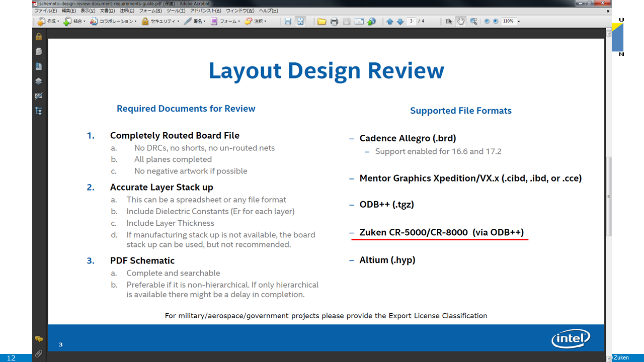The height and width of the screenshot is (362, 644).
Task: Click the Print icon
Action: [334, 22]
